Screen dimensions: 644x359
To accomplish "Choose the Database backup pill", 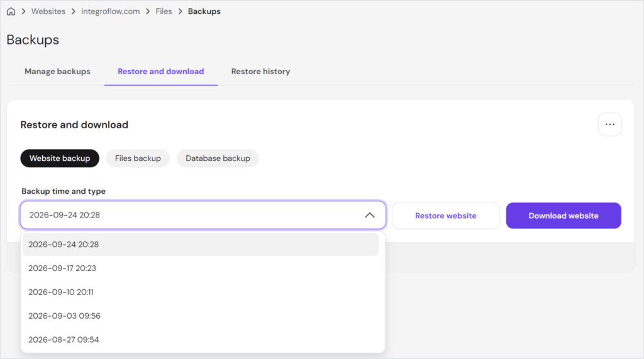I will pos(218,158).
